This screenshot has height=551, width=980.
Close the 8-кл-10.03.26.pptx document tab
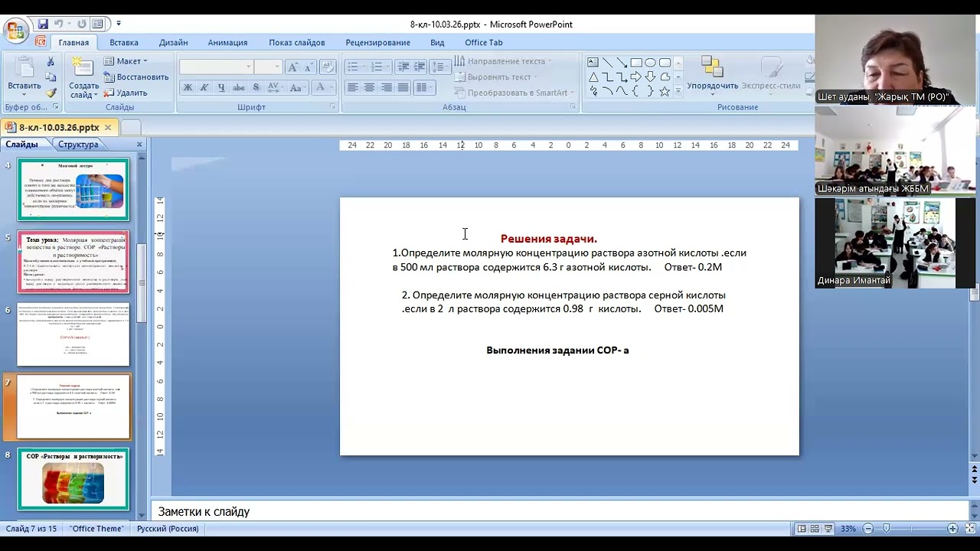(x=108, y=128)
